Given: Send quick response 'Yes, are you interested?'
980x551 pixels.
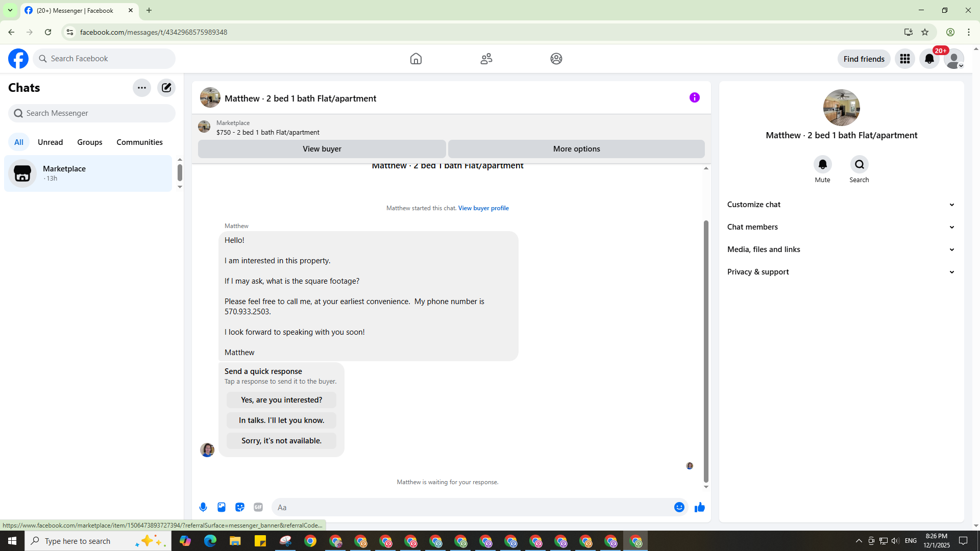Looking at the screenshot, I should point(282,400).
